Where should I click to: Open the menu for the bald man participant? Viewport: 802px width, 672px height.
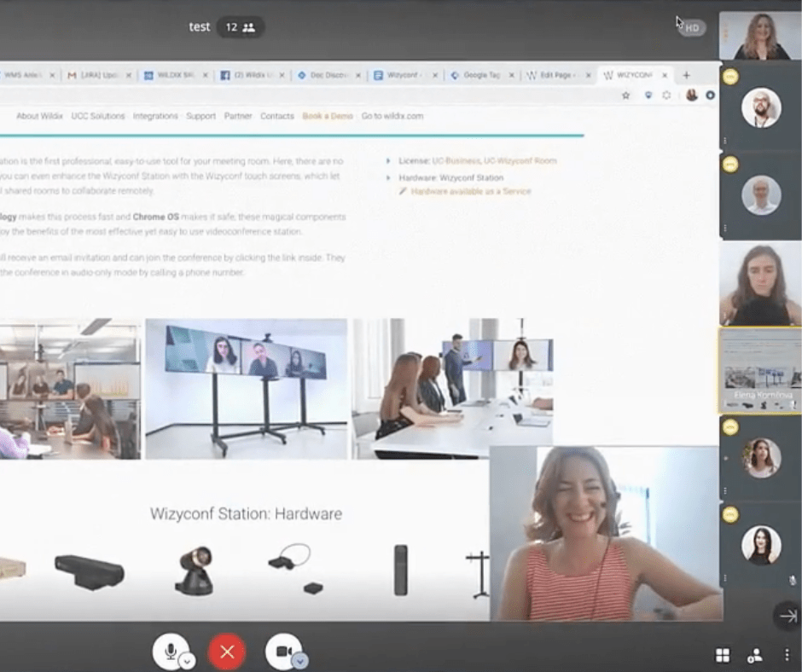(725, 228)
